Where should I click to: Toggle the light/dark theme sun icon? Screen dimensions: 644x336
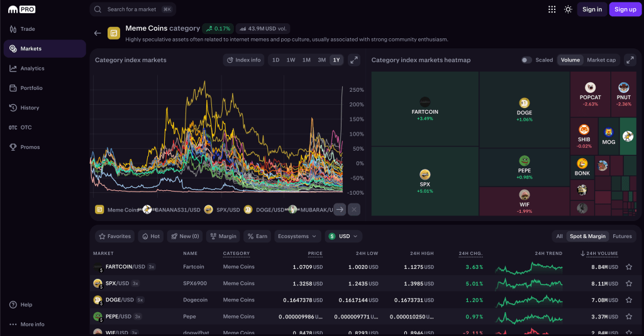pyautogui.click(x=568, y=9)
